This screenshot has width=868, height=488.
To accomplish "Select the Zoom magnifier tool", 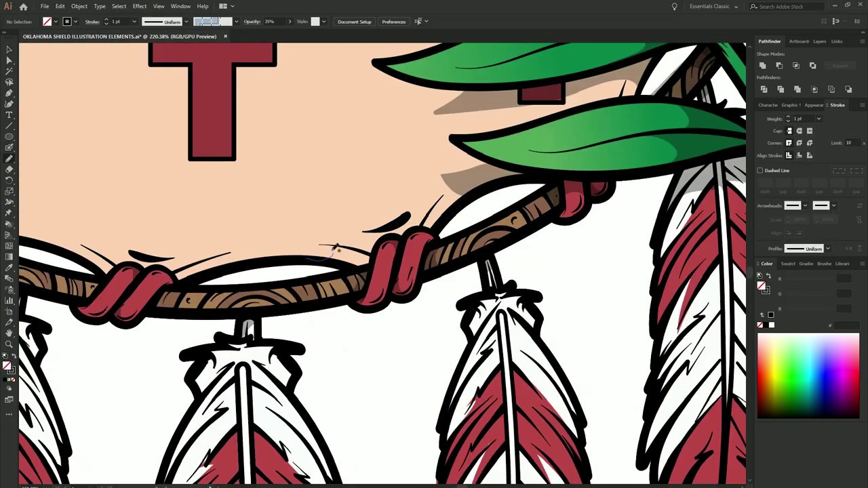I will tap(9, 344).
